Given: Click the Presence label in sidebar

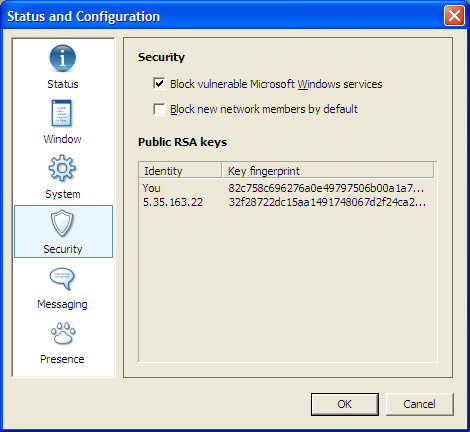Looking at the screenshot, I should tap(62, 359).
